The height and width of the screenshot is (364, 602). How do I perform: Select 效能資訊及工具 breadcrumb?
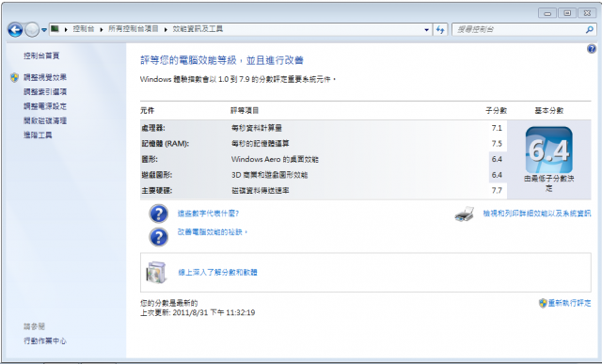tap(198, 29)
